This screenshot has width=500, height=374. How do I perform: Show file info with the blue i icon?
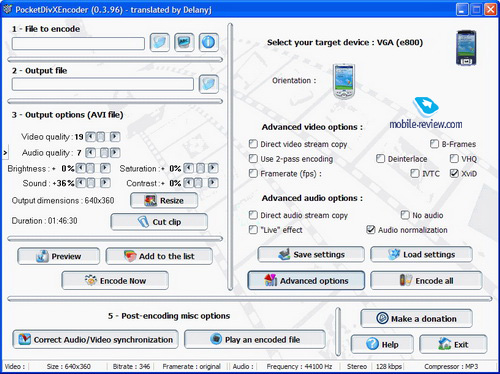pyautogui.click(x=209, y=43)
